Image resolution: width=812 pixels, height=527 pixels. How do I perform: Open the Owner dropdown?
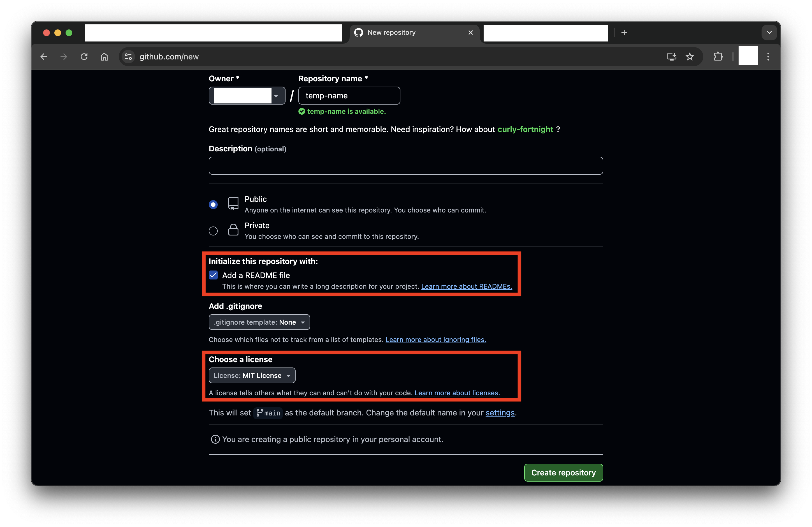[247, 96]
